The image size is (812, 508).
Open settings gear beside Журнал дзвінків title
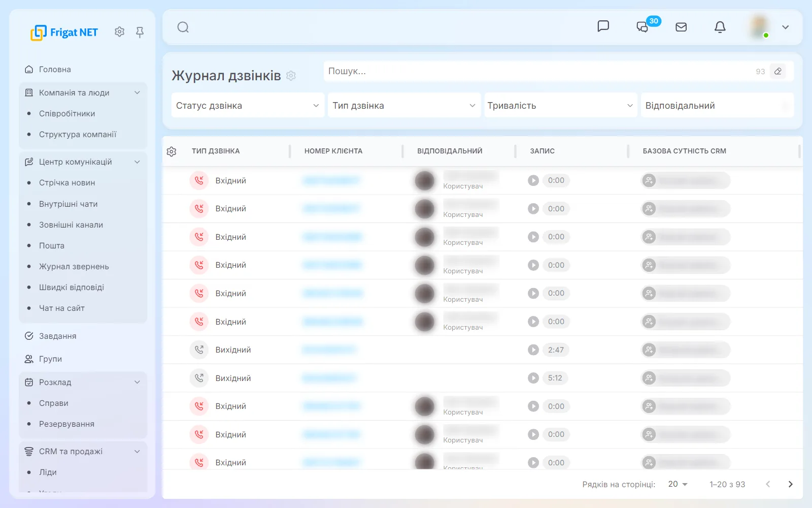[291, 76]
